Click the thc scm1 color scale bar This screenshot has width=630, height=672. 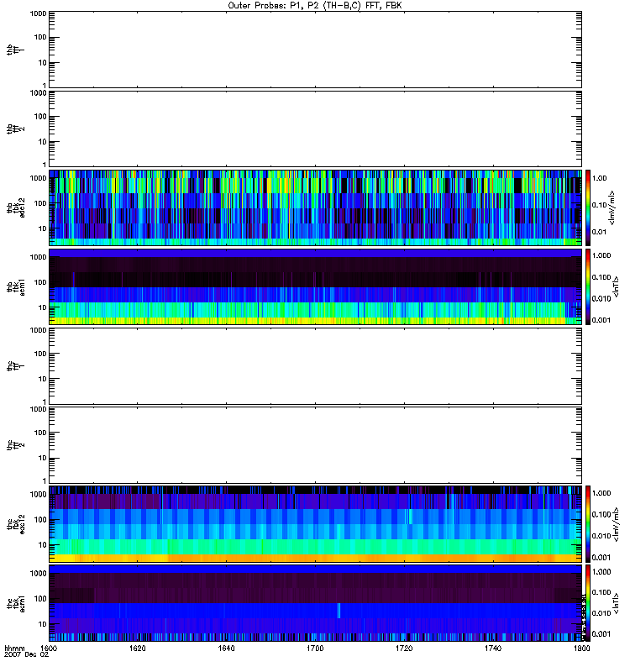589,604
